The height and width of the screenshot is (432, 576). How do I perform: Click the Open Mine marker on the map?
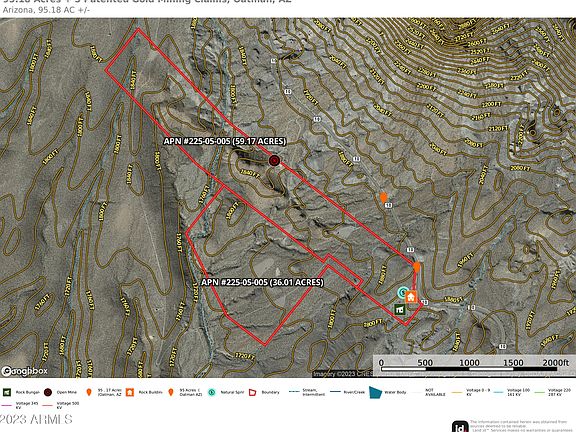(274, 161)
